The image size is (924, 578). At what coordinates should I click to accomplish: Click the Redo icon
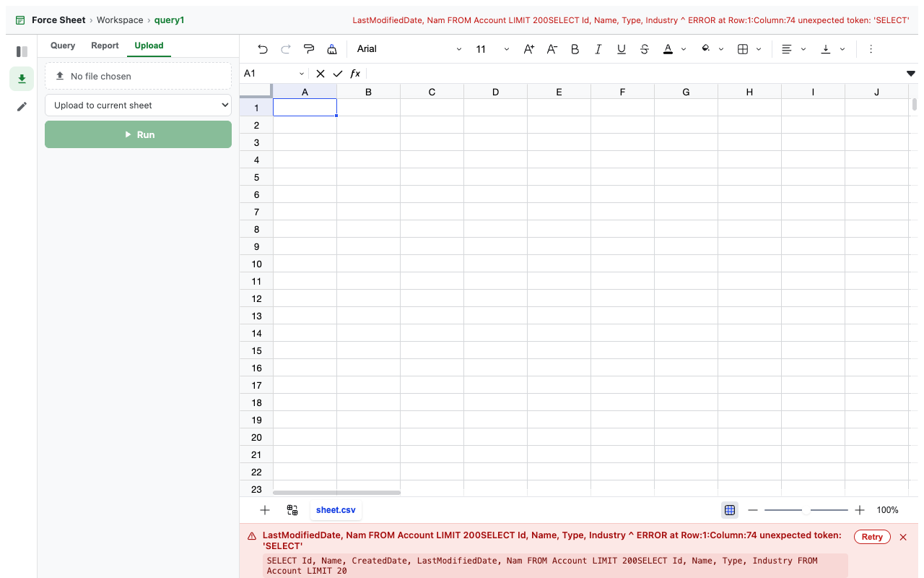(x=286, y=49)
